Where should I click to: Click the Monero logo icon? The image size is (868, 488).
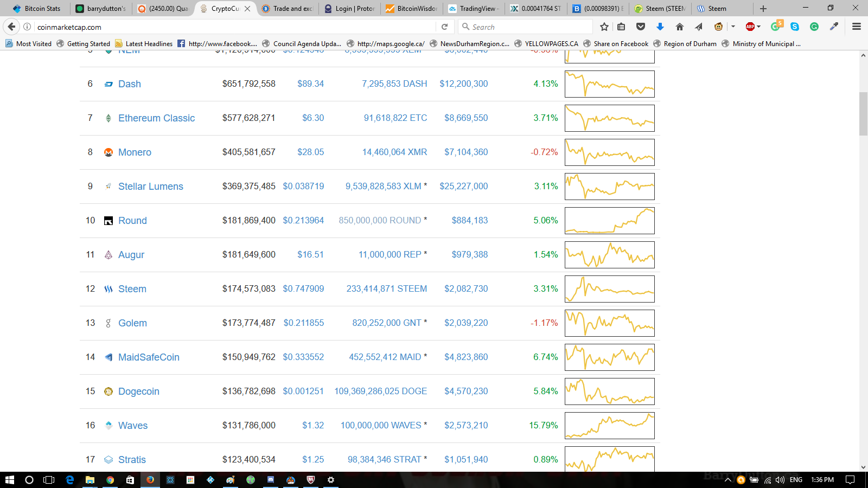[x=108, y=152]
